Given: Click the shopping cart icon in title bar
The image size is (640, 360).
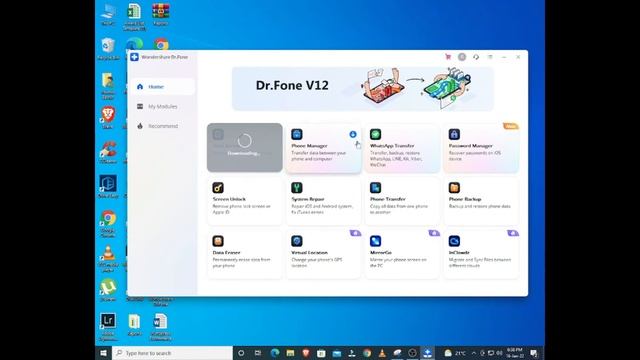Looking at the screenshot, I should (448, 57).
